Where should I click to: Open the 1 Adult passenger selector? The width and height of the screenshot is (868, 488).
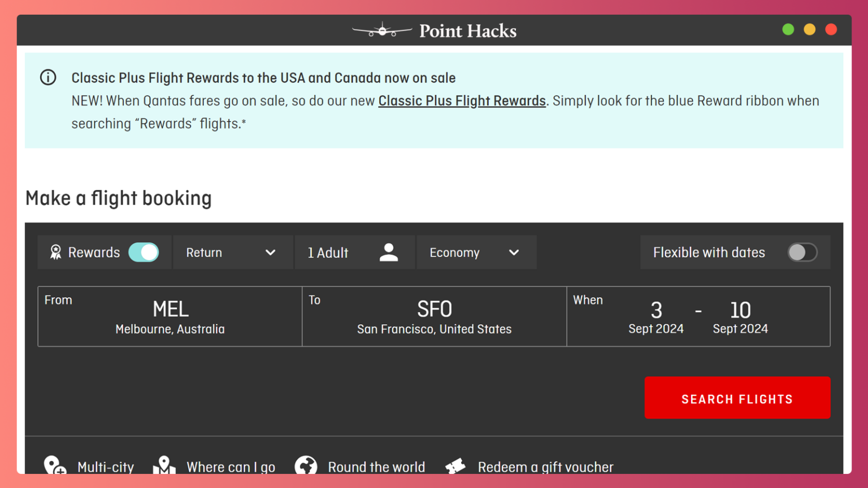tap(354, 252)
